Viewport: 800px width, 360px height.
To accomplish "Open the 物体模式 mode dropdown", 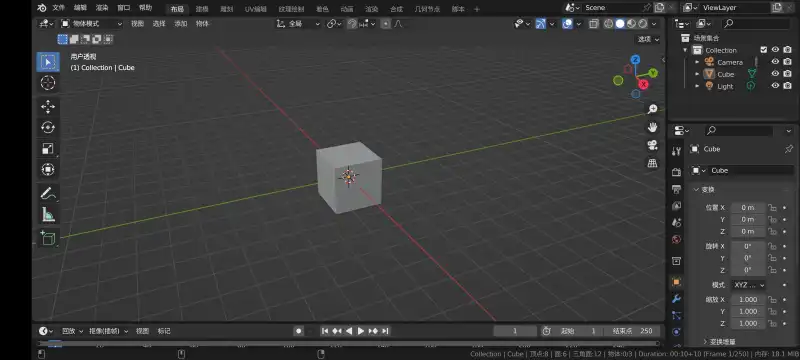I will click(x=92, y=24).
